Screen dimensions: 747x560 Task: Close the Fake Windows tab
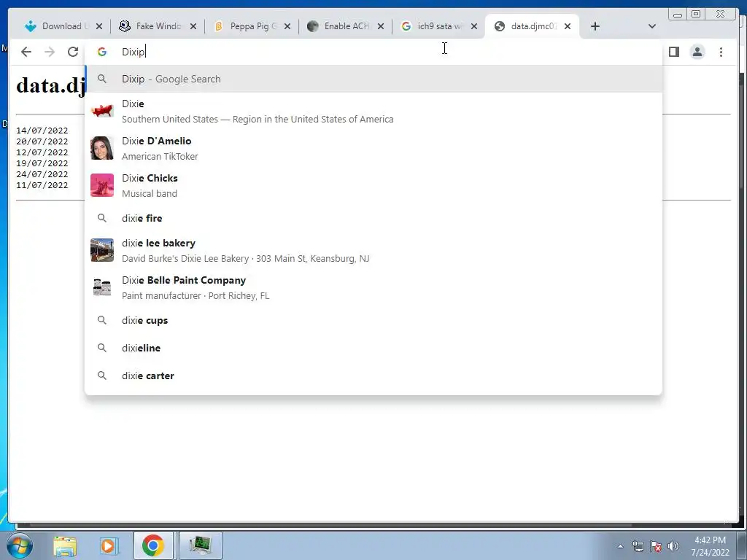click(x=193, y=27)
